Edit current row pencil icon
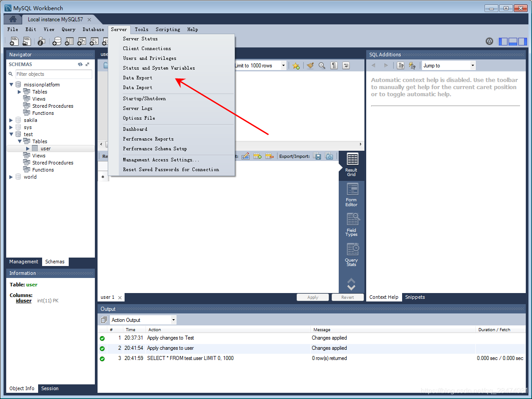Screen dimensions: 532x399 [246, 156]
